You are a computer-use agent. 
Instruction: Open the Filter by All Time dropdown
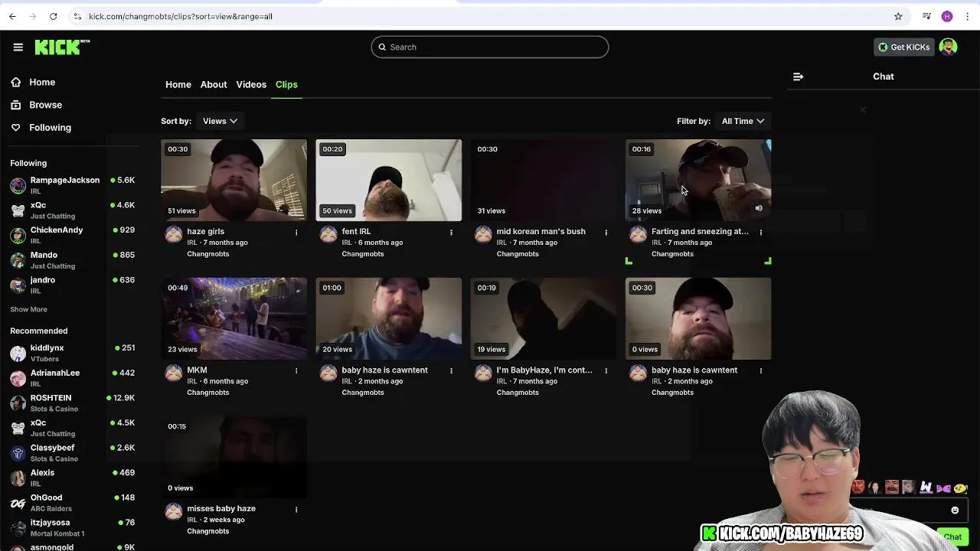743,121
